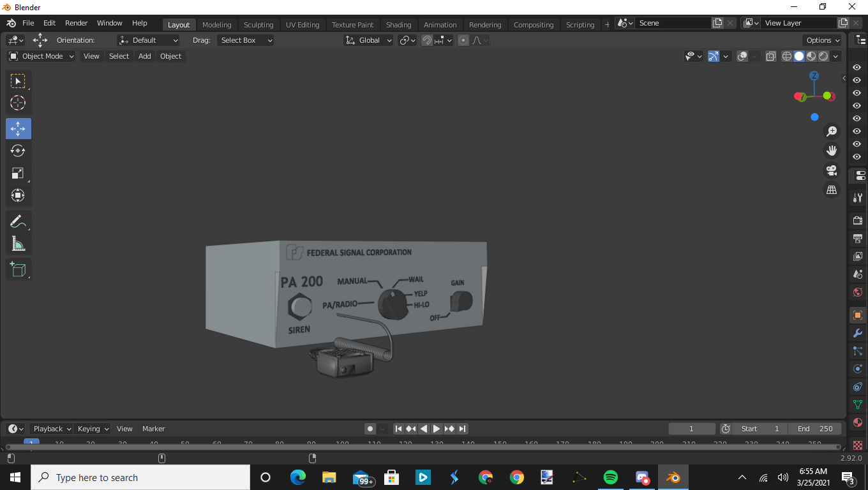
Task: Open the View Layer properties tab
Action: (x=858, y=256)
